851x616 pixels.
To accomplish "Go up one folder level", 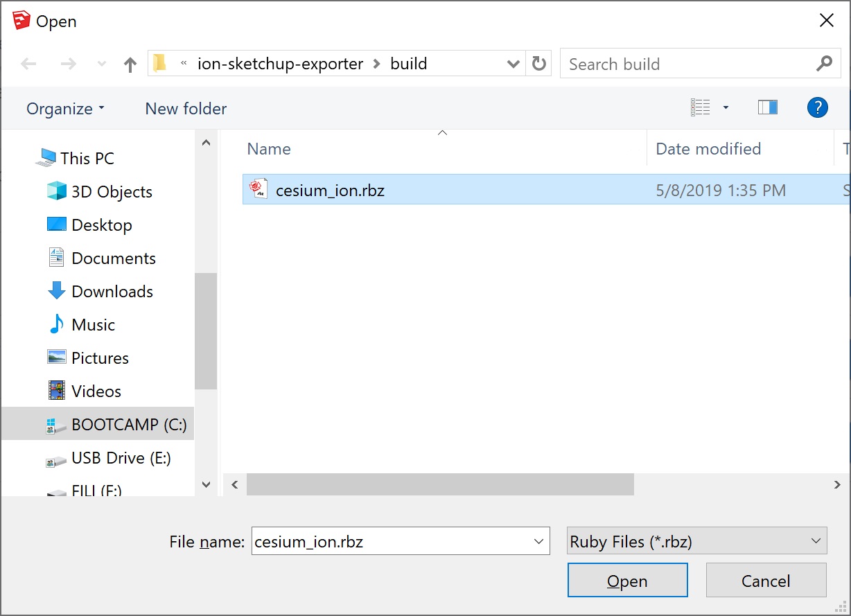I will (x=130, y=64).
